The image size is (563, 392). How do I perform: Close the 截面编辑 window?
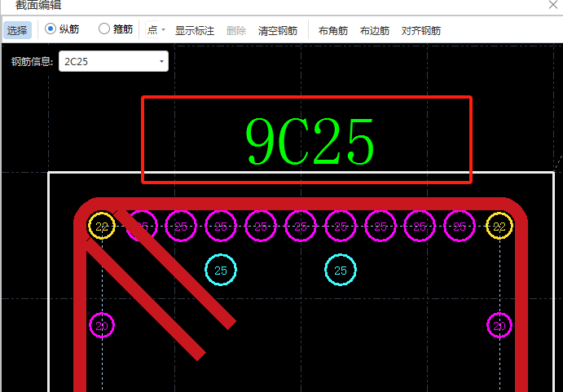pyautogui.click(x=553, y=5)
